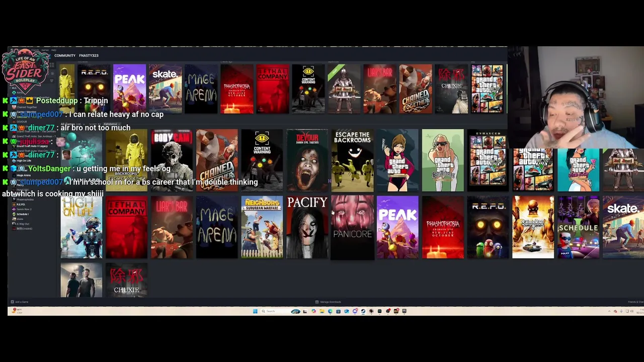Select Phasmophobia in the recent games row
The height and width of the screenshot is (362, 644).
(x=237, y=89)
